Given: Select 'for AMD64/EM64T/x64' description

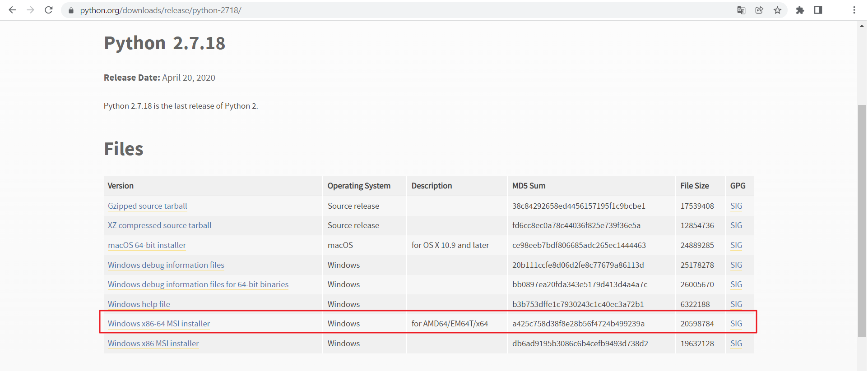Looking at the screenshot, I should 450,324.
